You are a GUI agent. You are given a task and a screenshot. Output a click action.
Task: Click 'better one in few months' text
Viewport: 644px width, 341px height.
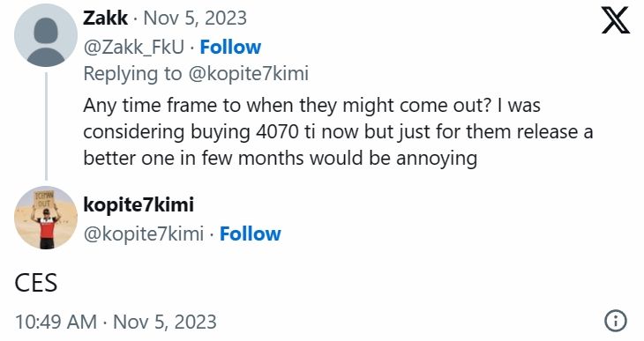(193, 158)
